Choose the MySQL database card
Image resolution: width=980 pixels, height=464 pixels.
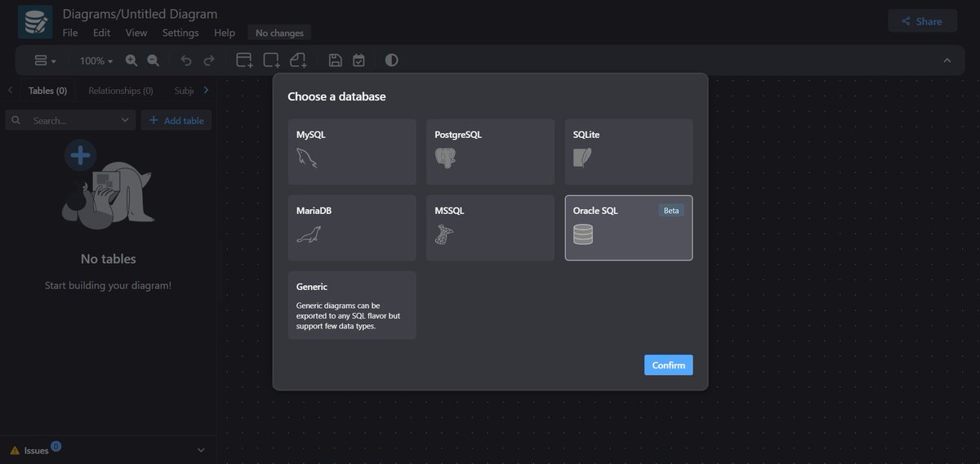352,152
